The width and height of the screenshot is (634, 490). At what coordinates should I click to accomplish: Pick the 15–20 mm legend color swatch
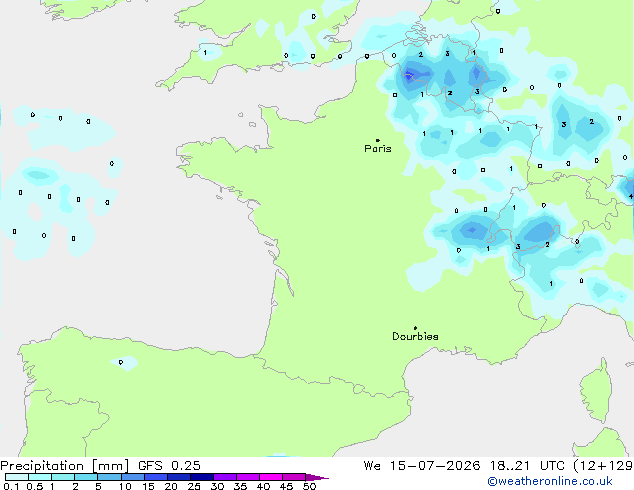tap(155, 477)
